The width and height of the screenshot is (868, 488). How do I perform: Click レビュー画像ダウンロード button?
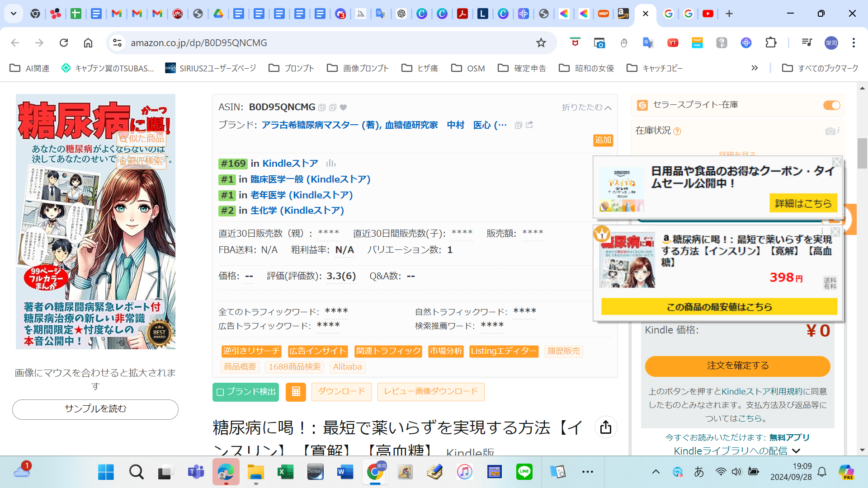pyautogui.click(x=431, y=392)
